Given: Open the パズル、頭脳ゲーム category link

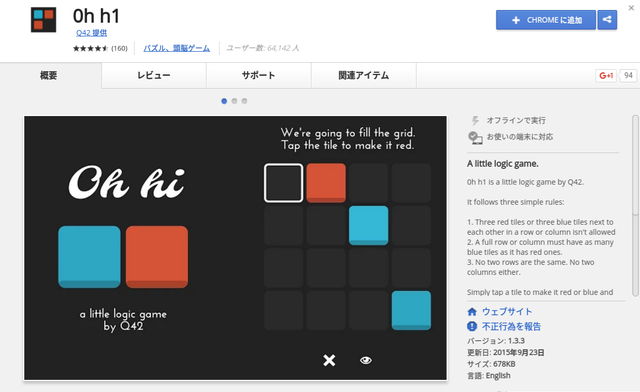Looking at the screenshot, I should 176,48.
